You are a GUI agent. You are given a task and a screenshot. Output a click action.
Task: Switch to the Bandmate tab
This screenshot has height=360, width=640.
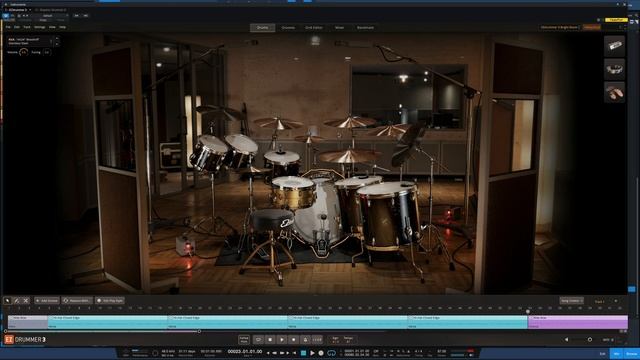click(365, 27)
